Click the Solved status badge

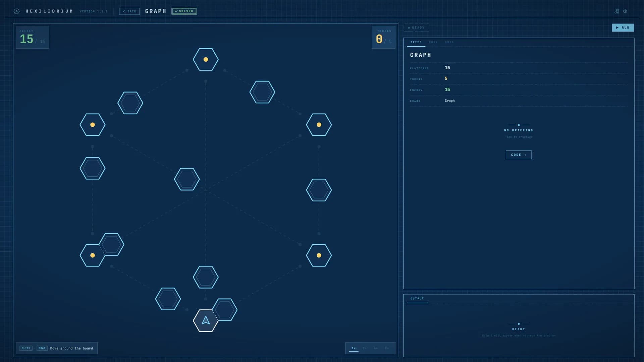184,11
